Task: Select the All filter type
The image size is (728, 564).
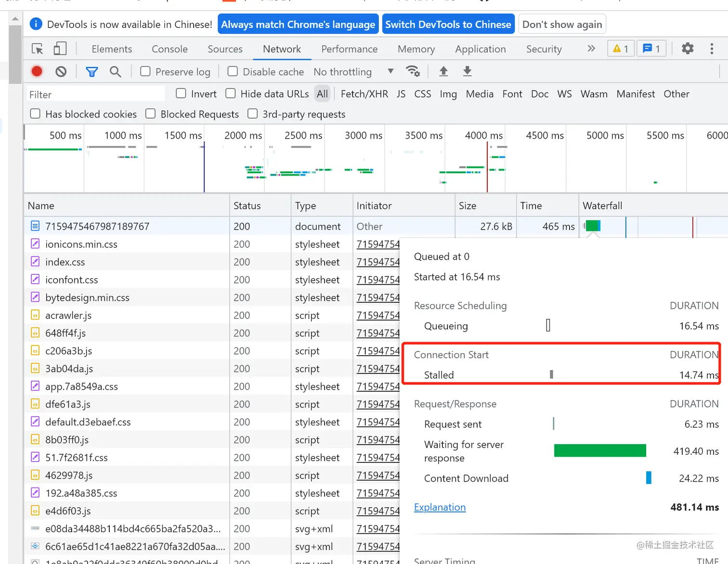Action: [322, 94]
